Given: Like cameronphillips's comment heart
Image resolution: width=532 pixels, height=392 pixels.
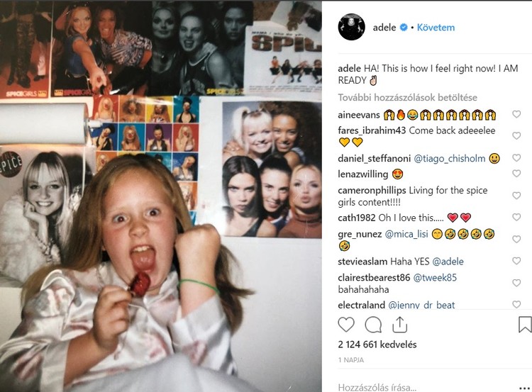Looking at the screenshot, I should click(x=516, y=196).
